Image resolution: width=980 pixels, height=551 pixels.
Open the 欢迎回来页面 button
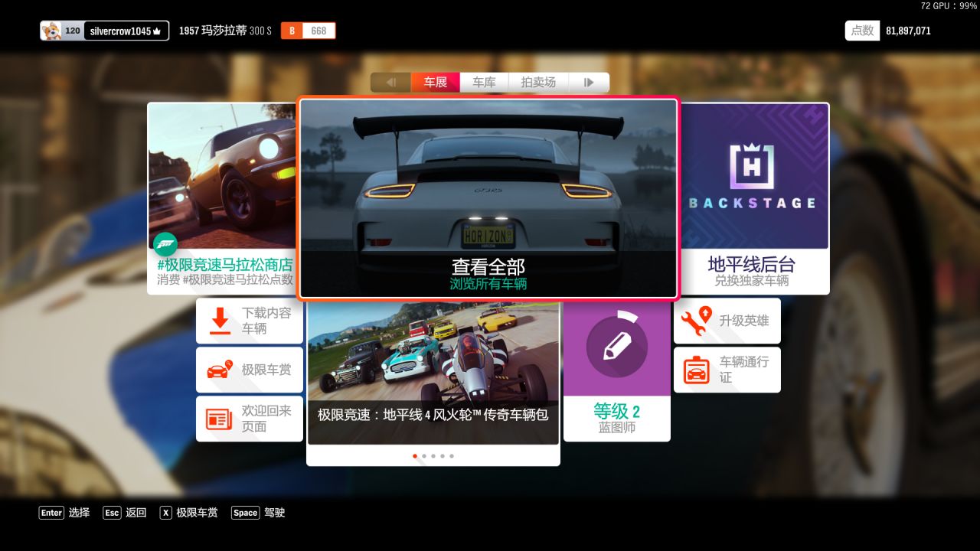pyautogui.click(x=250, y=419)
